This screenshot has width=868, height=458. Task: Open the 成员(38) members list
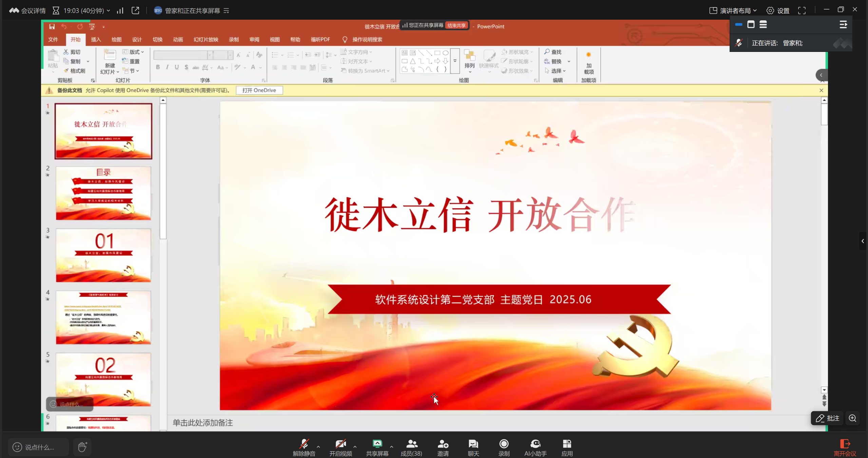tap(411, 447)
